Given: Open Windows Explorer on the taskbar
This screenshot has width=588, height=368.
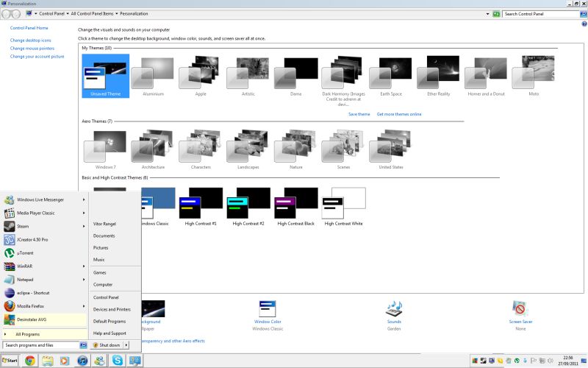Looking at the screenshot, I should click(x=47, y=361).
